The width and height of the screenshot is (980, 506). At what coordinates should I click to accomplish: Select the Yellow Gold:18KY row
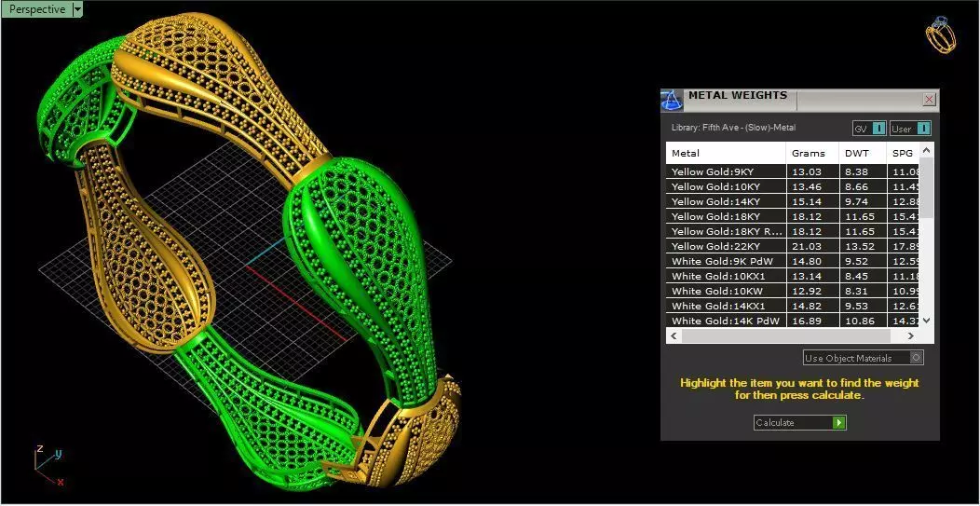(793, 216)
